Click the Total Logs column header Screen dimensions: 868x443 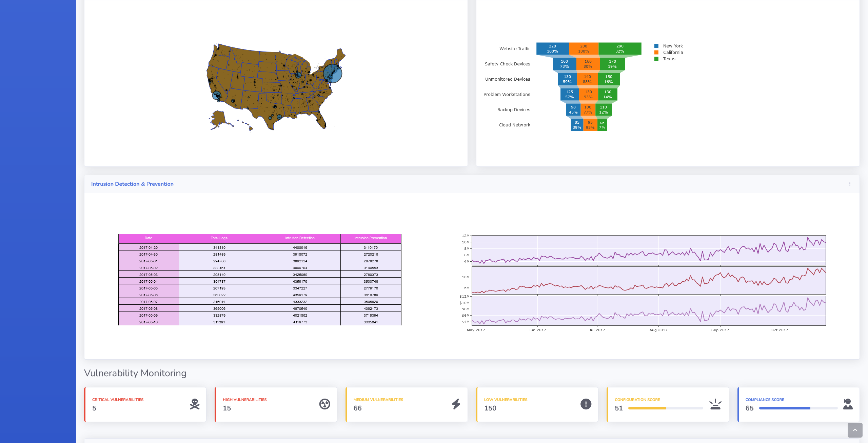[219, 238]
